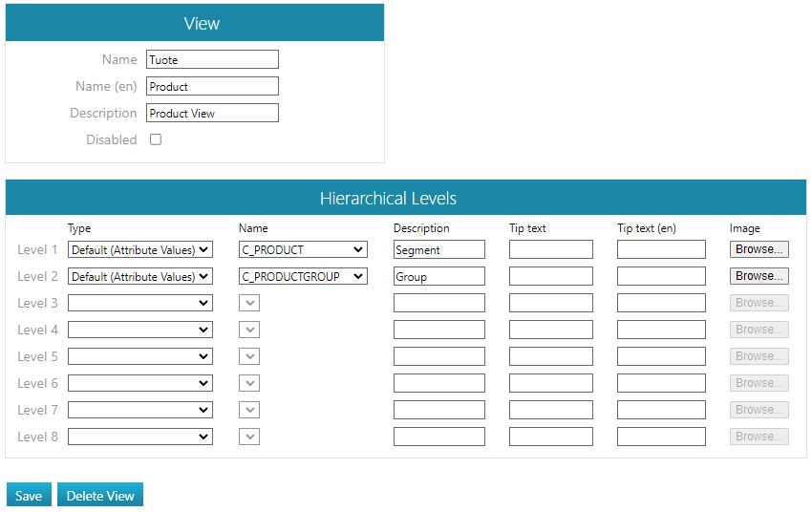Toggle the Disabled checkbox
Viewport: 812px width, 512px height.
pos(156,139)
